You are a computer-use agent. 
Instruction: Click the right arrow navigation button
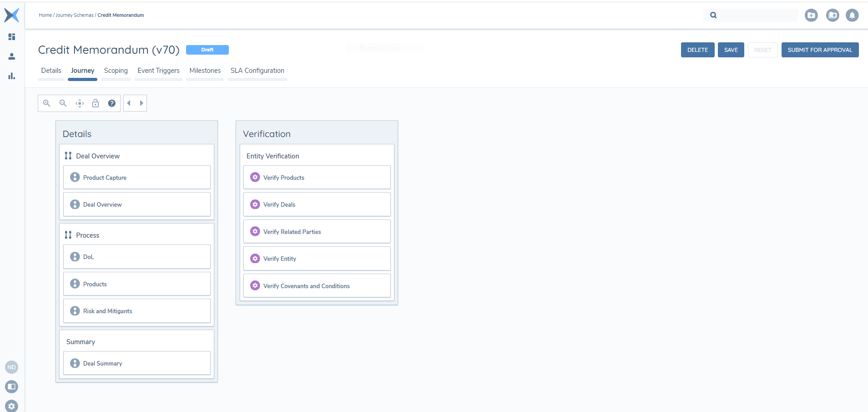(141, 103)
